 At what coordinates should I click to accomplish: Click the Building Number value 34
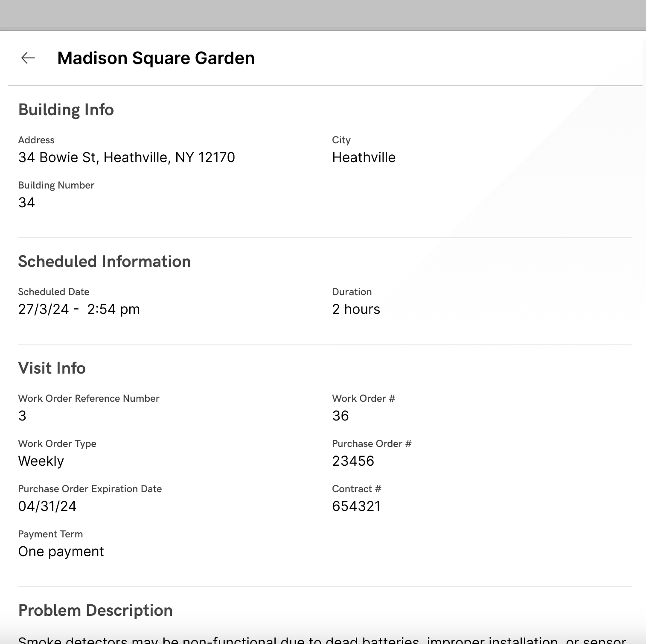tap(26, 203)
